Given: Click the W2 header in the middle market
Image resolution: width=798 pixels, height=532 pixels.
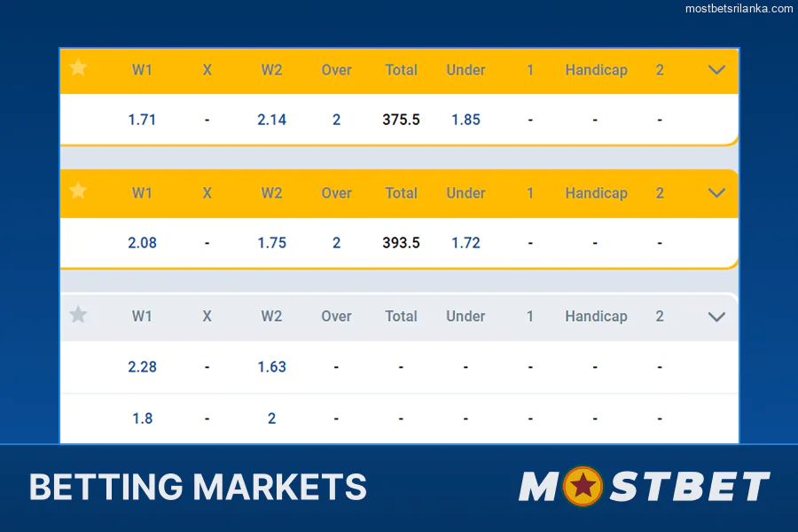Looking at the screenshot, I should coord(271,192).
